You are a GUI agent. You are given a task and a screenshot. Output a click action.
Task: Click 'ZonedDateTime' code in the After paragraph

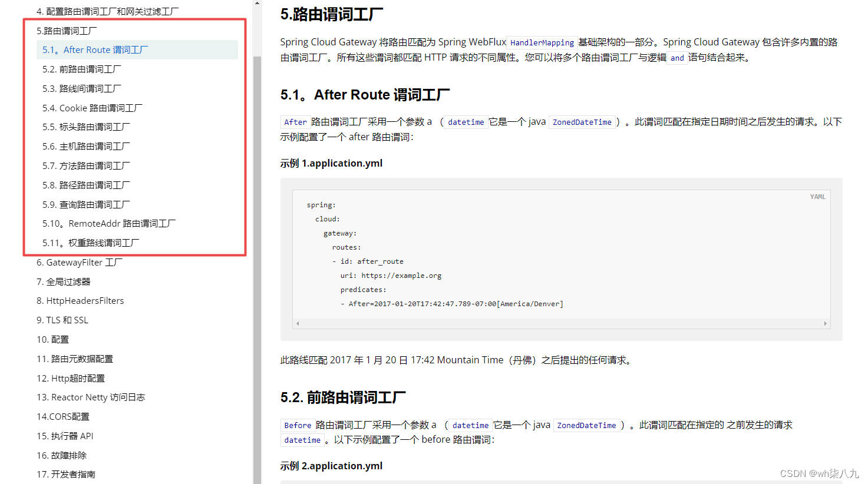582,122
